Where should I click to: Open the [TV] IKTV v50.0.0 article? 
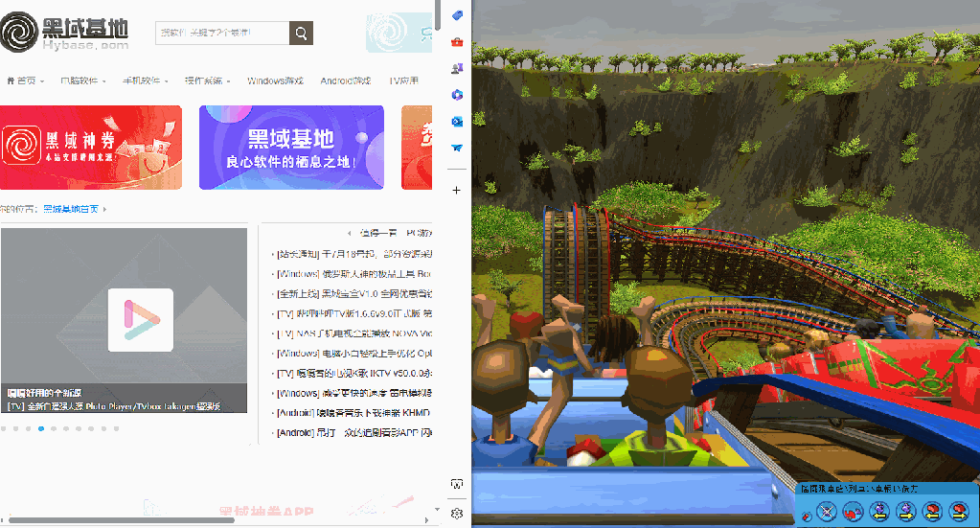click(x=353, y=374)
